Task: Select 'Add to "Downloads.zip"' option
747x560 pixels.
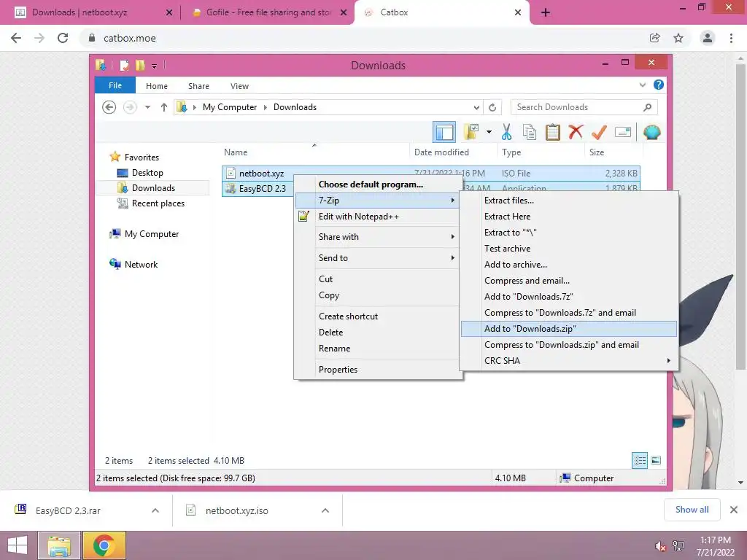Action: click(569, 329)
